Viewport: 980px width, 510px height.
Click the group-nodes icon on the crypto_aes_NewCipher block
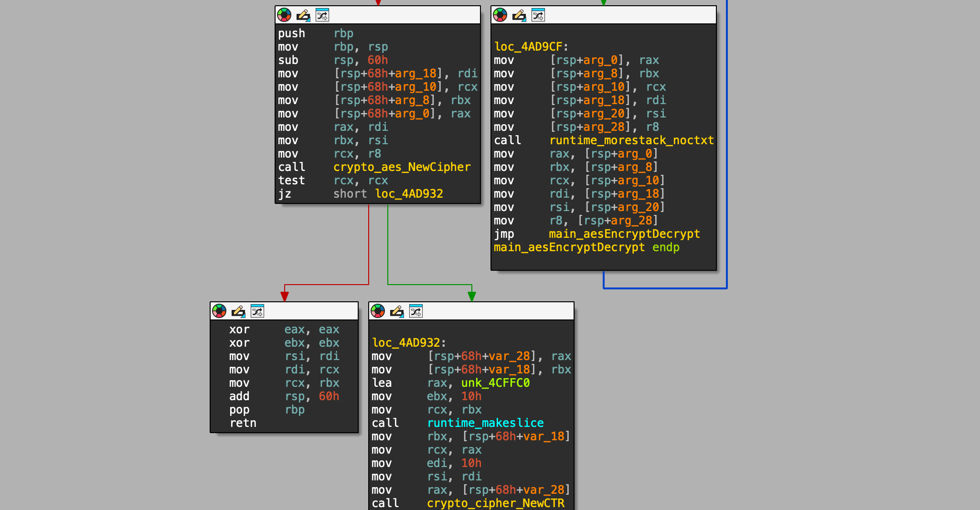click(322, 15)
